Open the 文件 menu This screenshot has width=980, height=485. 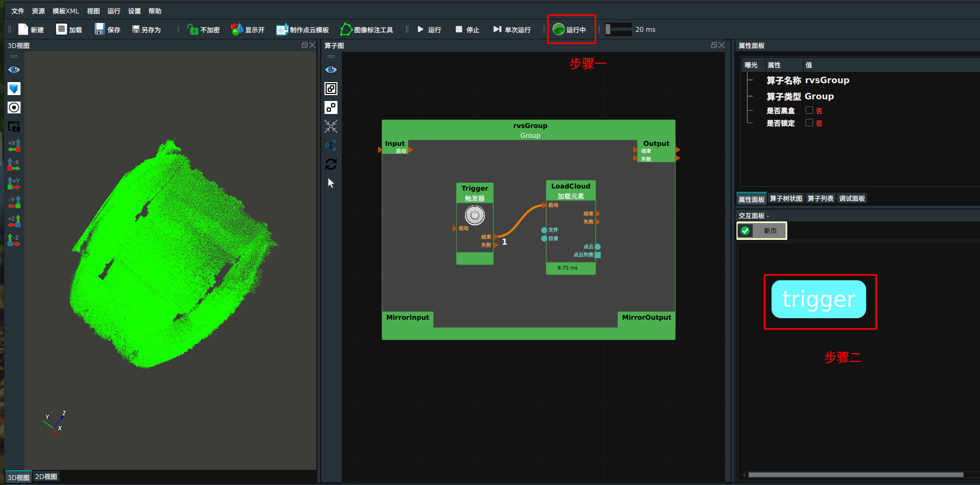coord(18,11)
